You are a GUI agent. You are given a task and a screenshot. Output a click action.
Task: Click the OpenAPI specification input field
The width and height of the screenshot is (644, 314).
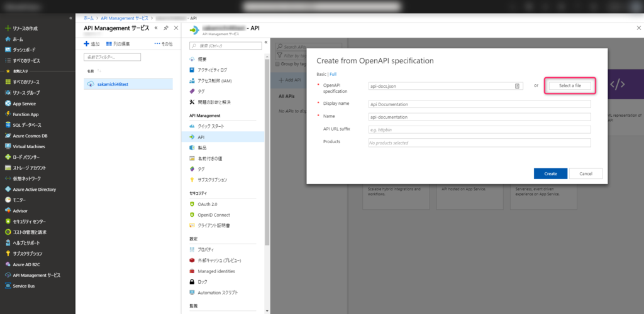point(446,86)
